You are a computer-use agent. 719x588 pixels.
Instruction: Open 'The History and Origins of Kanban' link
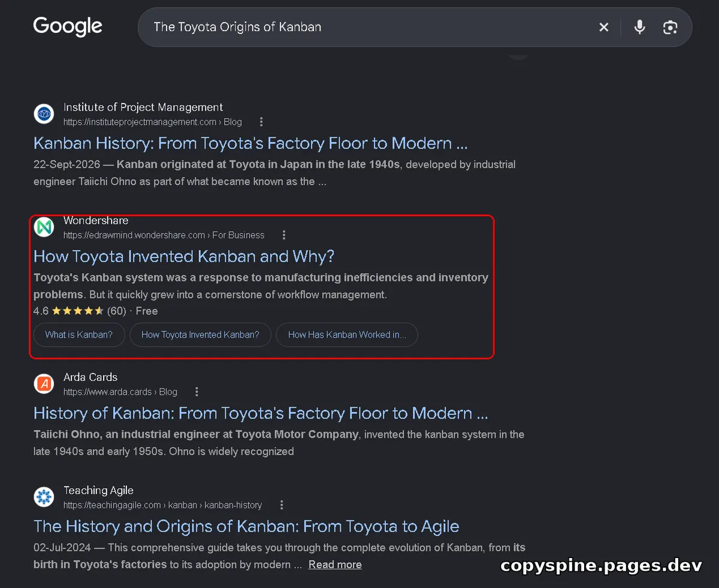[x=246, y=527]
